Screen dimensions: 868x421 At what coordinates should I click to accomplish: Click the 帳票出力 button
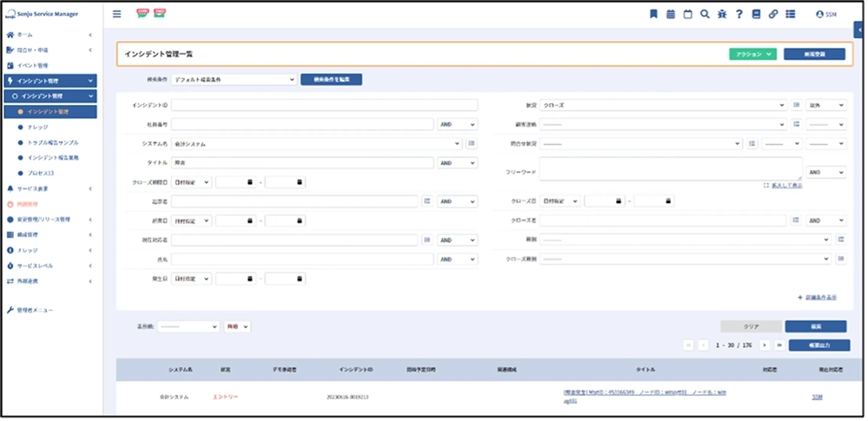819,345
